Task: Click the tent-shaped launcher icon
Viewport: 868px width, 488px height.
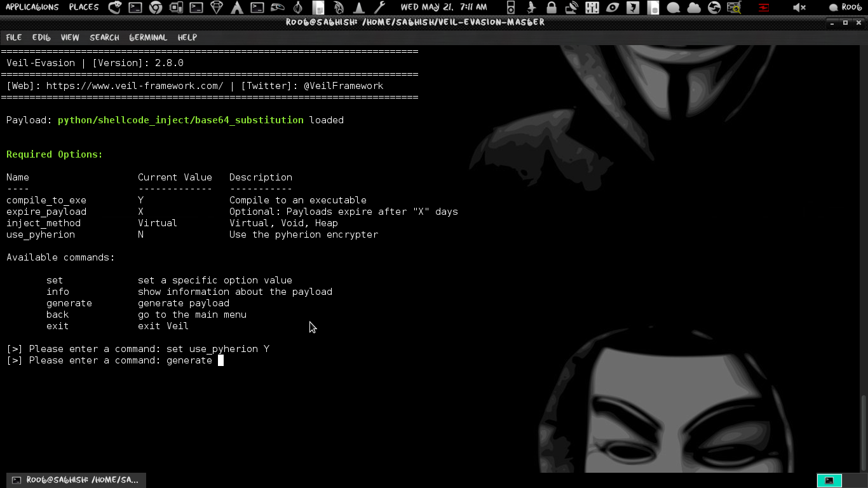Action: [x=237, y=8]
